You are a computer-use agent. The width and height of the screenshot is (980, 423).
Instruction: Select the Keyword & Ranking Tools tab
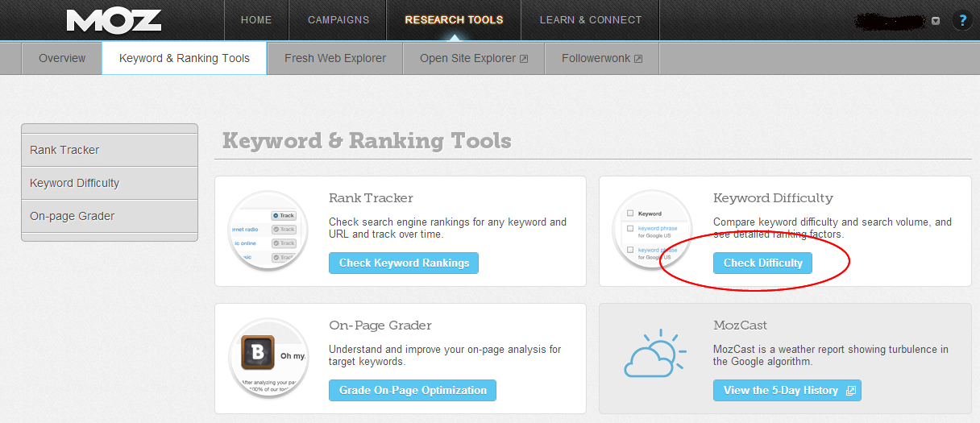click(185, 58)
